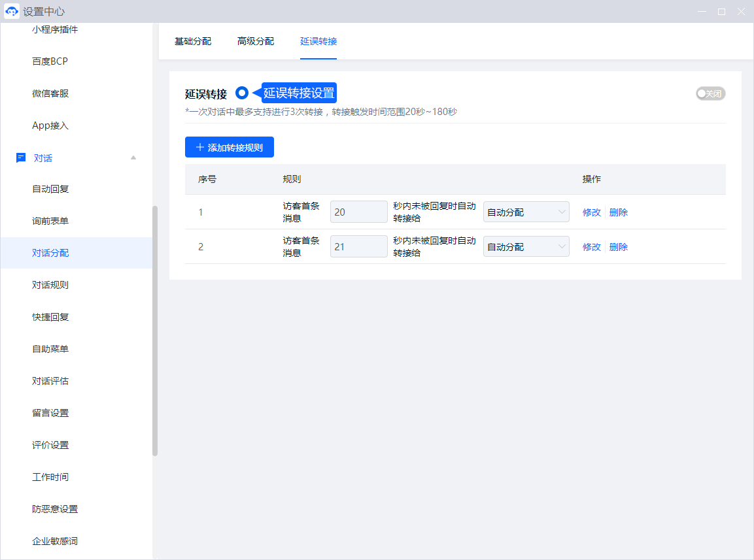Image resolution: width=754 pixels, height=560 pixels.
Task: Click the 操作 column header
Action: [591, 179]
